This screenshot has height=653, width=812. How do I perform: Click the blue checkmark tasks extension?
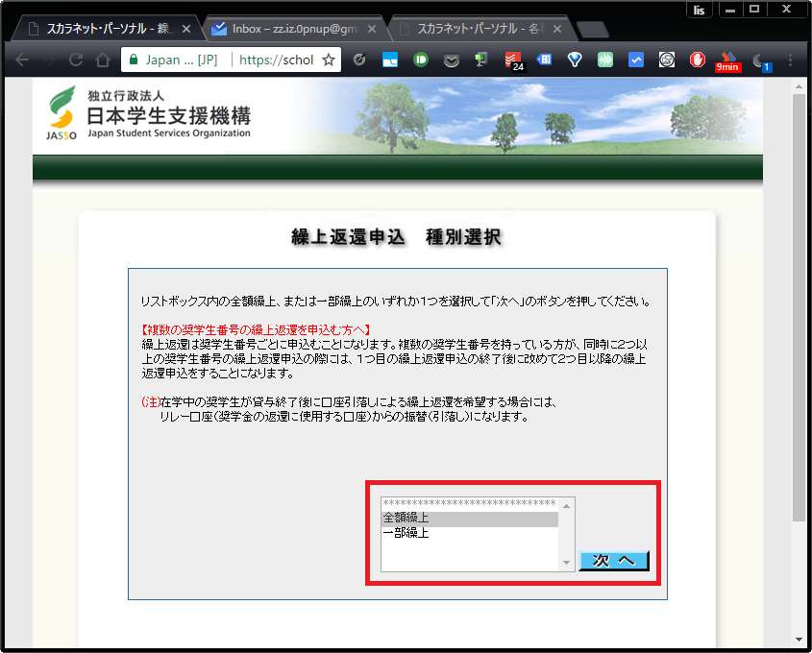636,60
